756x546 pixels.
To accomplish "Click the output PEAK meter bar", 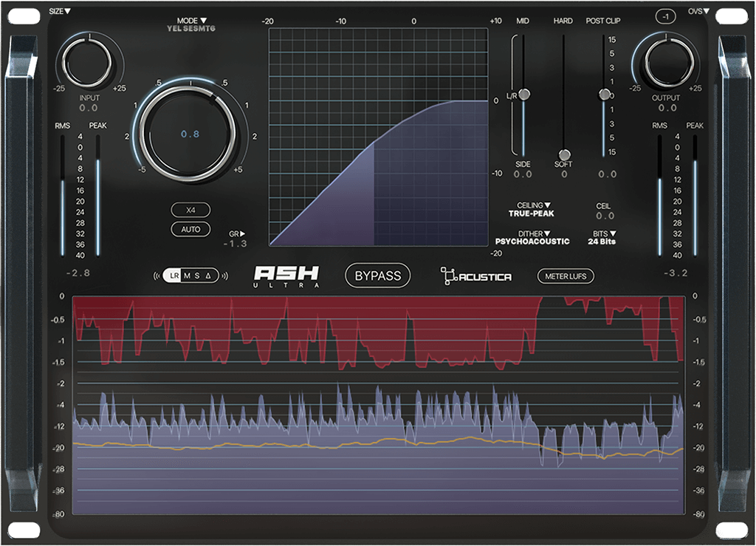I will click(x=695, y=195).
